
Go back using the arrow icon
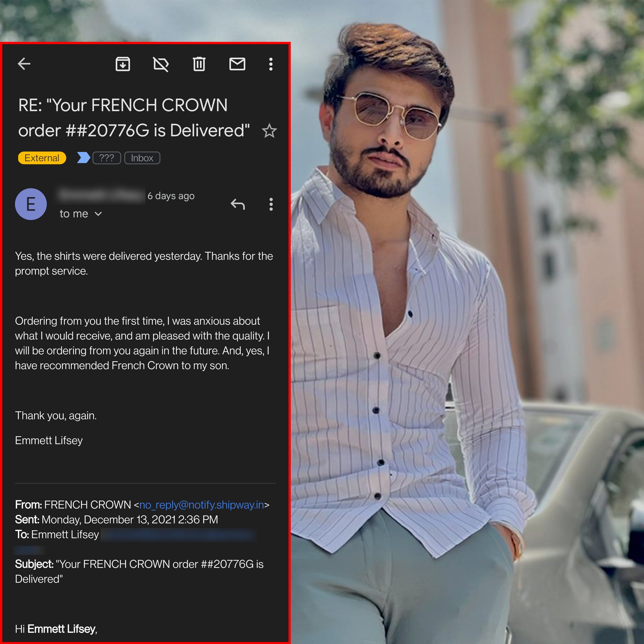click(24, 64)
